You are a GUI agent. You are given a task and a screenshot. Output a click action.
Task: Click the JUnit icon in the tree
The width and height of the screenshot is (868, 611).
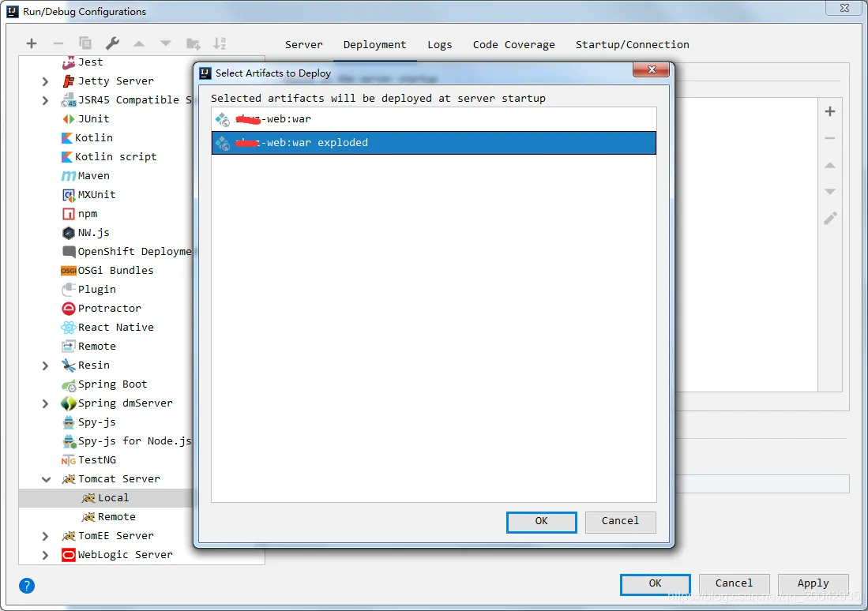(x=69, y=119)
